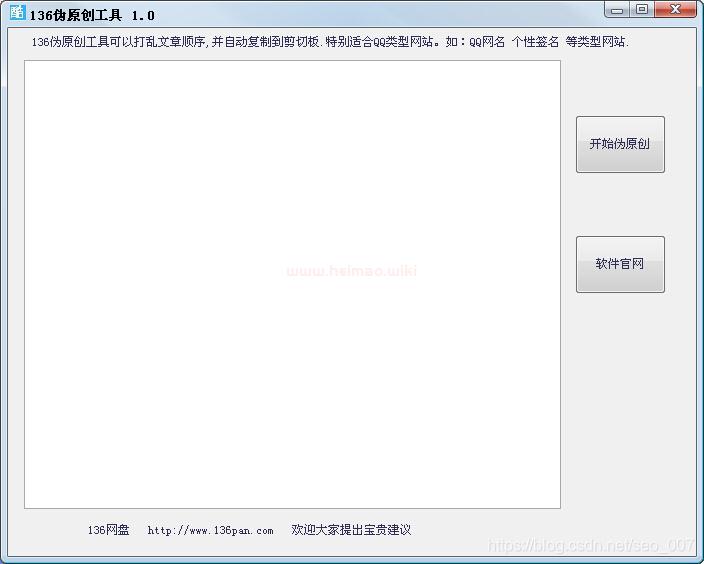The height and width of the screenshot is (564, 704).
Task: Click the 个性签名 text in the description
Action: [x=535, y=42]
